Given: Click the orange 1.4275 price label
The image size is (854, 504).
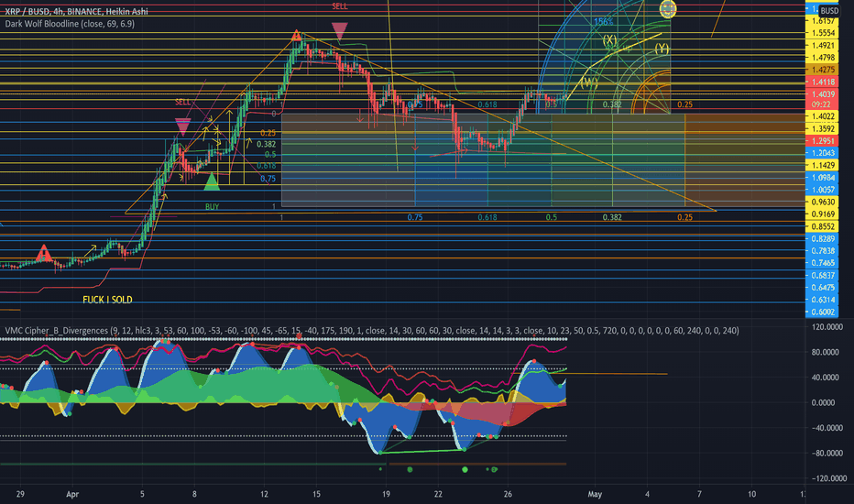Looking at the screenshot, I should [x=823, y=70].
